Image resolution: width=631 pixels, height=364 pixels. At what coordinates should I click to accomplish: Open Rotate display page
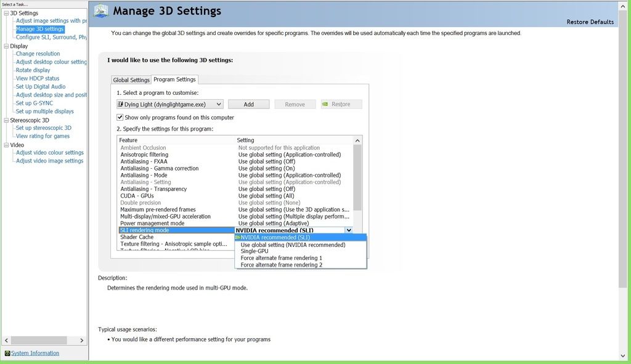[33, 70]
